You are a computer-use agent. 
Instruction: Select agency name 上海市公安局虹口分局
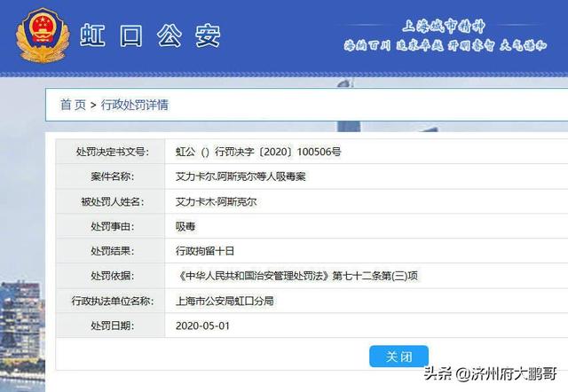pyautogui.click(x=225, y=301)
